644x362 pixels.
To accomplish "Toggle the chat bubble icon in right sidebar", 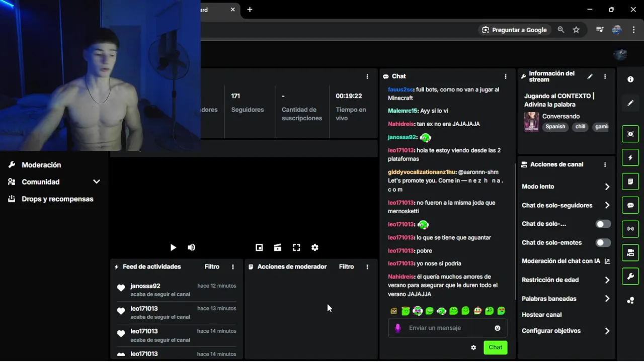I will (630, 205).
